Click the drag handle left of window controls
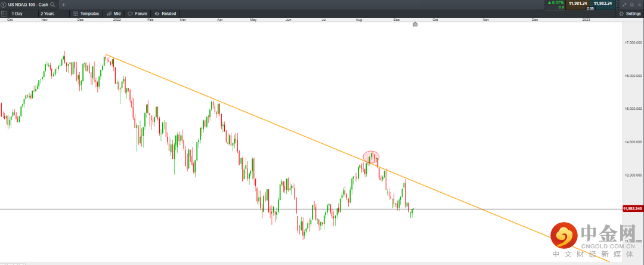 tap(618, 4)
